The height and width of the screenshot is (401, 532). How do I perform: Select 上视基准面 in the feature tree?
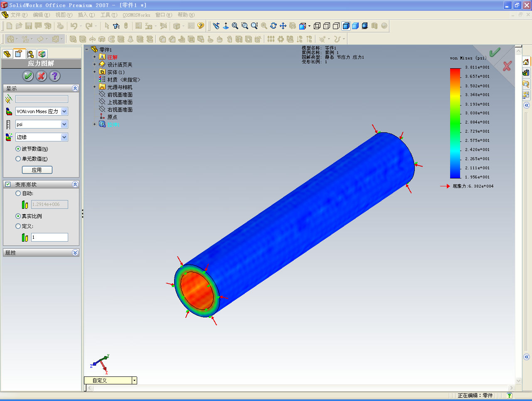click(120, 102)
